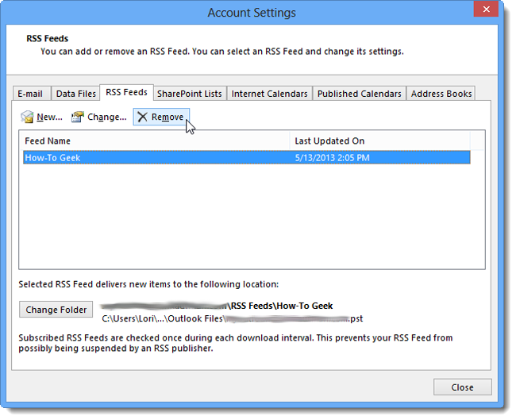The height and width of the screenshot is (420, 516).
Task: Switch to the Published Calendars tab
Action: 360,94
